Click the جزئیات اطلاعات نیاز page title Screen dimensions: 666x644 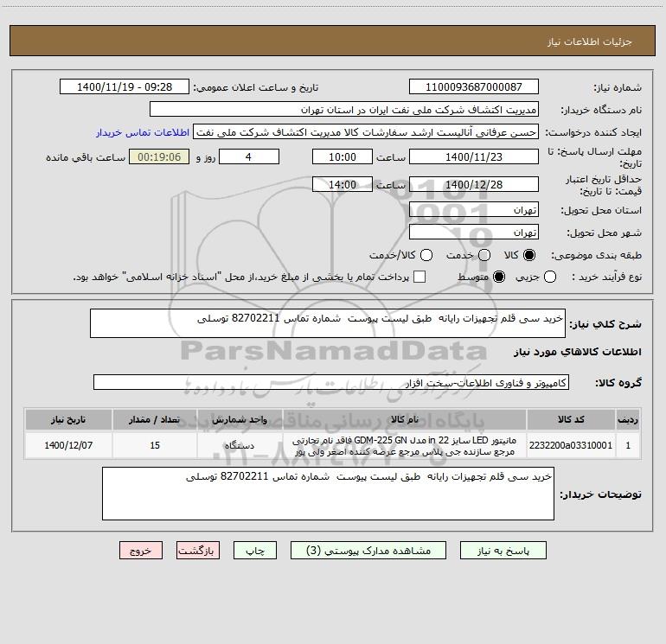click(590, 41)
